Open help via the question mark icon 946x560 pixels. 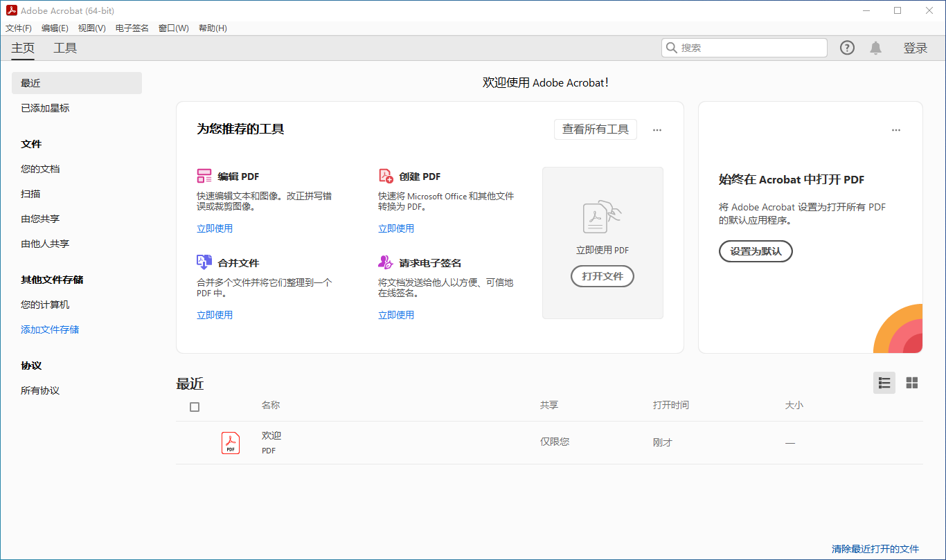point(847,47)
